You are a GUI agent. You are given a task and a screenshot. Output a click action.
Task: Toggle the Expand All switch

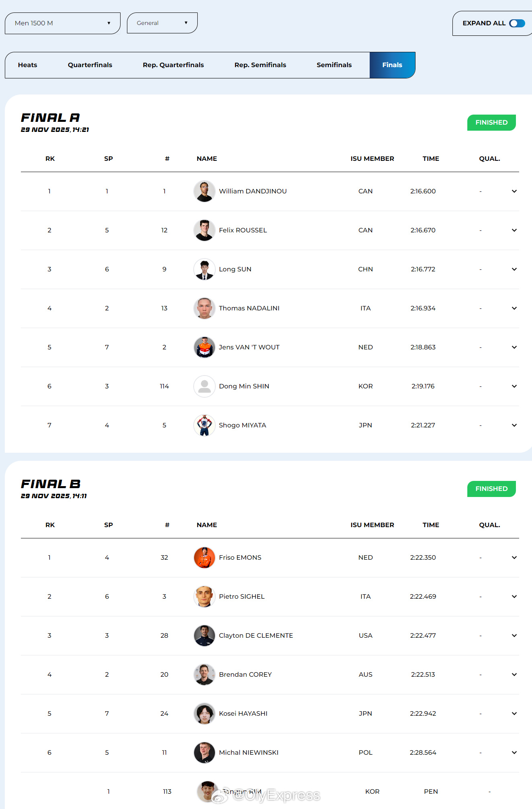click(x=517, y=23)
